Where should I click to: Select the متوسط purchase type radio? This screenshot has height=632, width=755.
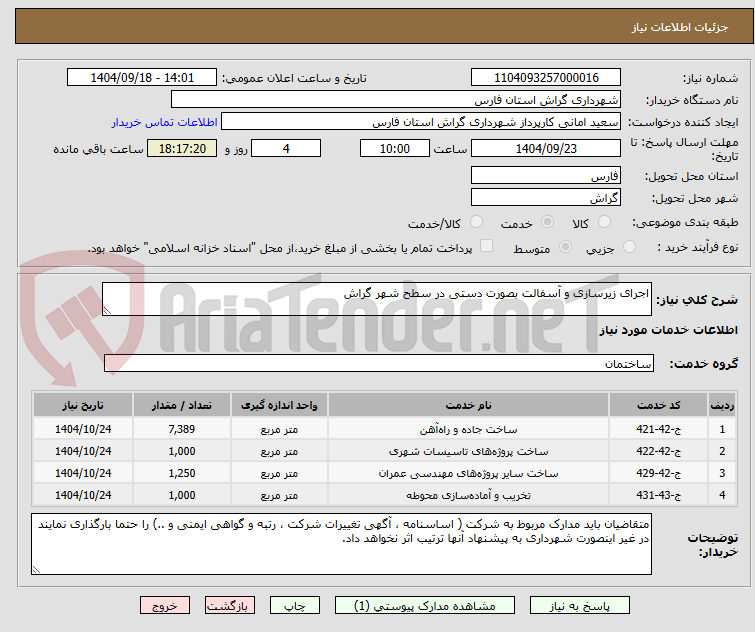pyautogui.click(x=565, y=247)
